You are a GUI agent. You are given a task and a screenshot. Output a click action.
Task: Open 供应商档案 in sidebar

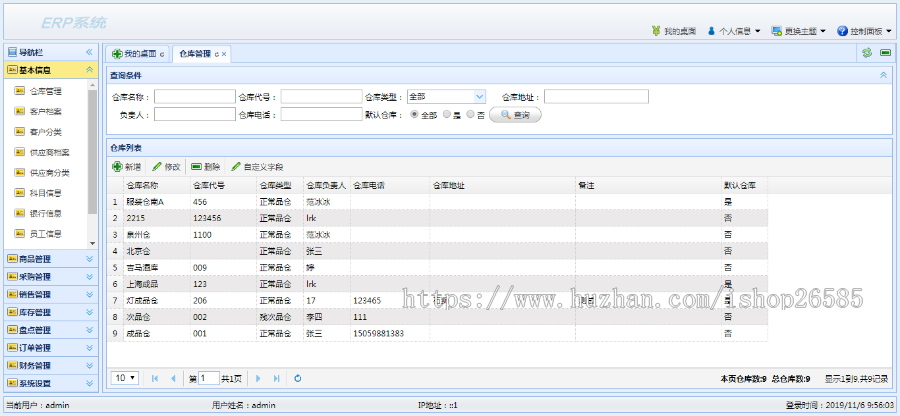[x=49, y=152]
